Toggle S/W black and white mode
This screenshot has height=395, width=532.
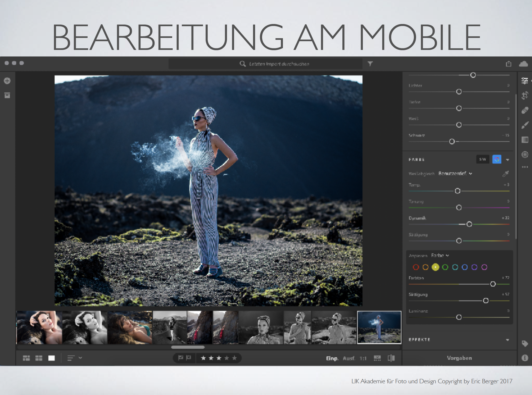[482, 159]
